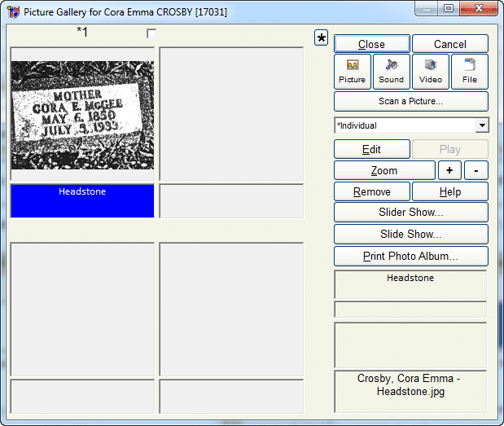Toggle the checkbox above the headstone picture
This screenshot has height=426, width=504.
tap(151, 33)
